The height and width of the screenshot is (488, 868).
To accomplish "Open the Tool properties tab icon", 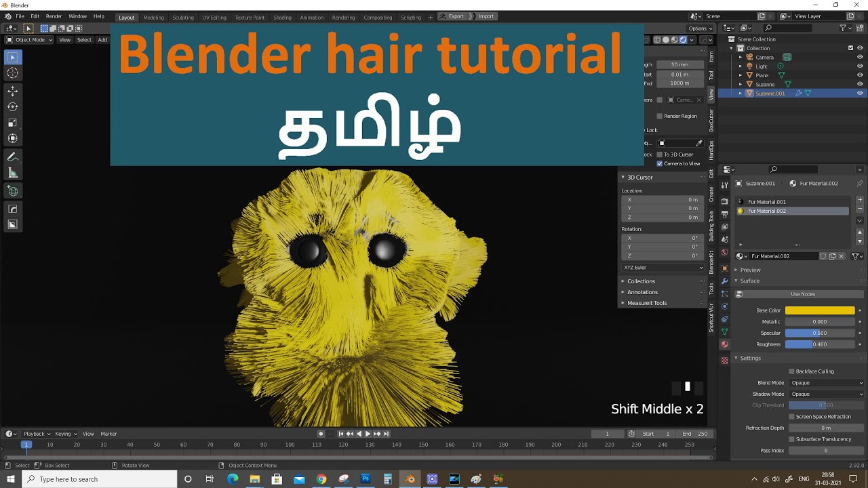I will click(724, 184).
